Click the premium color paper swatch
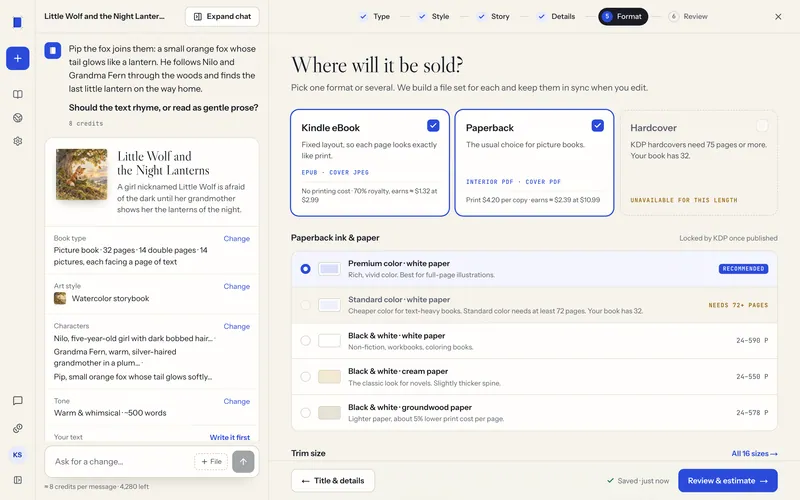This screenshot has width=800, height=500. click(329, 269)
